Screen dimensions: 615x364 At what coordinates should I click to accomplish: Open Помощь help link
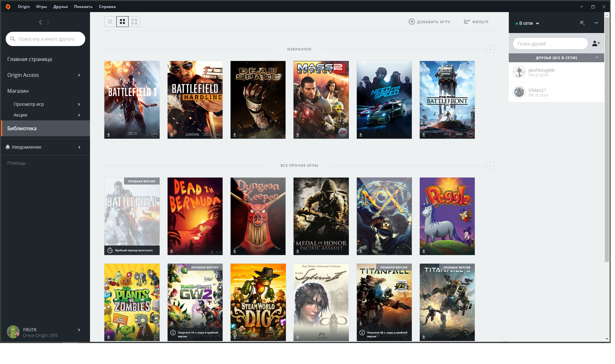pyautogui.click(x=17, y=163)
